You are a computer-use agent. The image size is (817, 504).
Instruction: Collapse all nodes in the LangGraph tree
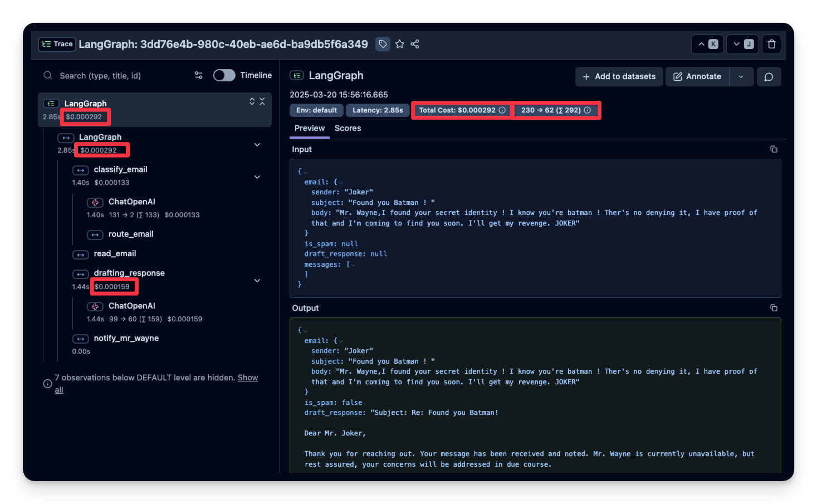pos(262,101)
